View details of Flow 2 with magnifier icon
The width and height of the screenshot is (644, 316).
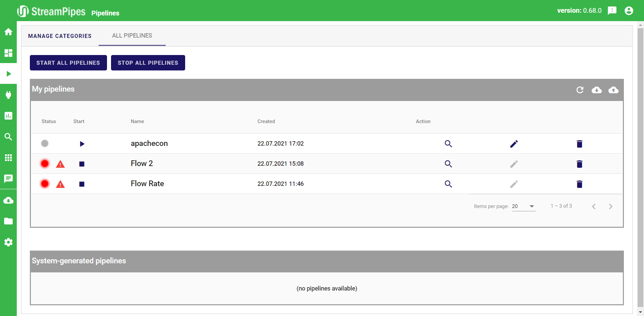tap(448, 164)
